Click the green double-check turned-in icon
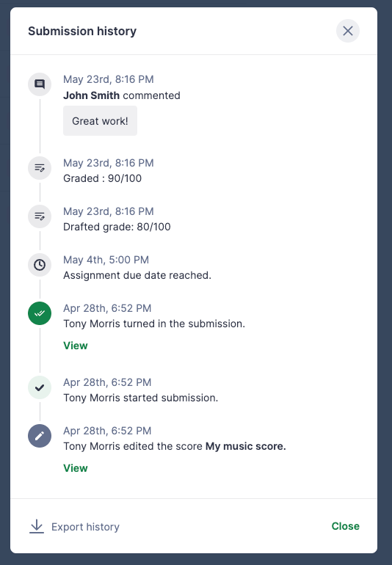This screenshot has width=392, height=565. click(40, 313)
